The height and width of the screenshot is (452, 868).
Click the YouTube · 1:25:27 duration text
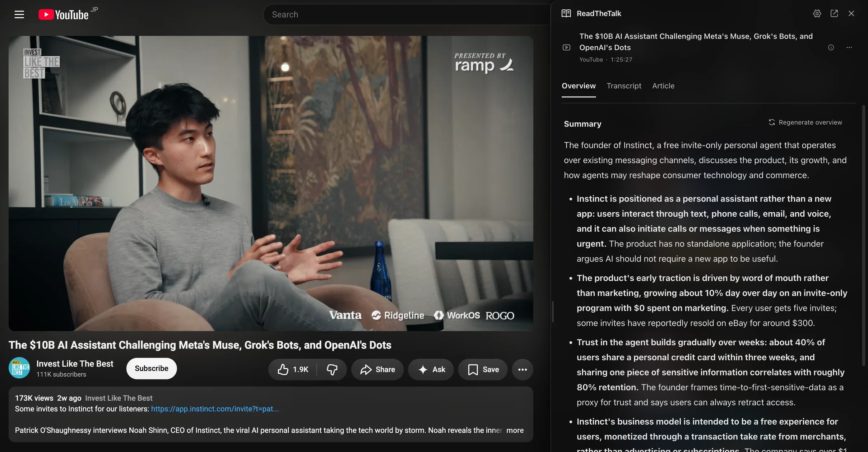click(x=606, y=60)
